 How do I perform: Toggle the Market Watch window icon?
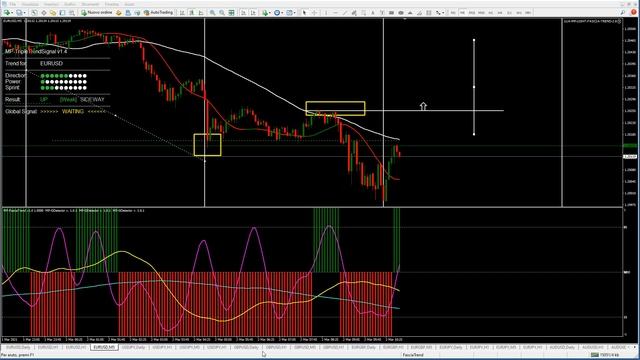point(34,13)
